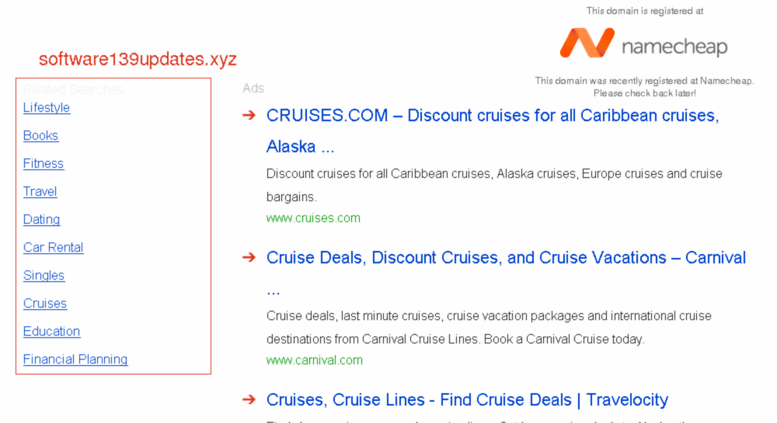Click the Cruises sidebar link
Viewport: 777px width, 423px height.
[45, 303]
